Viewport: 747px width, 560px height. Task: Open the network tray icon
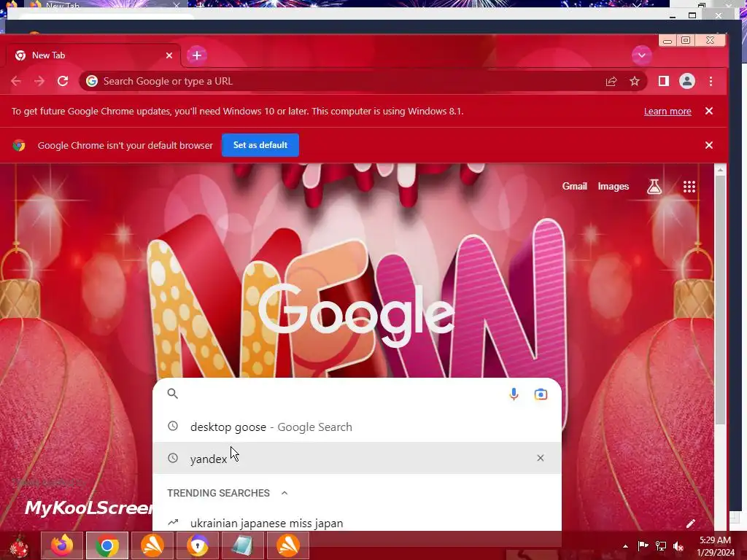pos(661,545)
